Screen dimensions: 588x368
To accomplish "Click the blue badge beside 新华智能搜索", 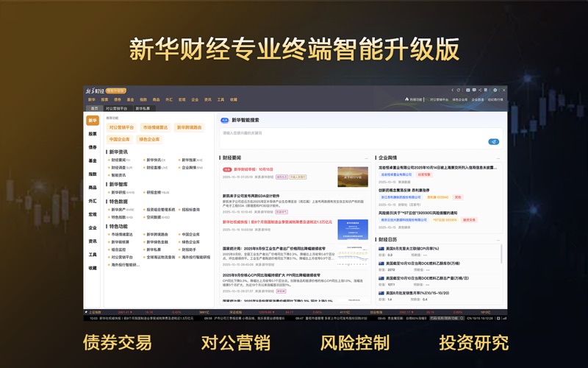I will point(225,120).
